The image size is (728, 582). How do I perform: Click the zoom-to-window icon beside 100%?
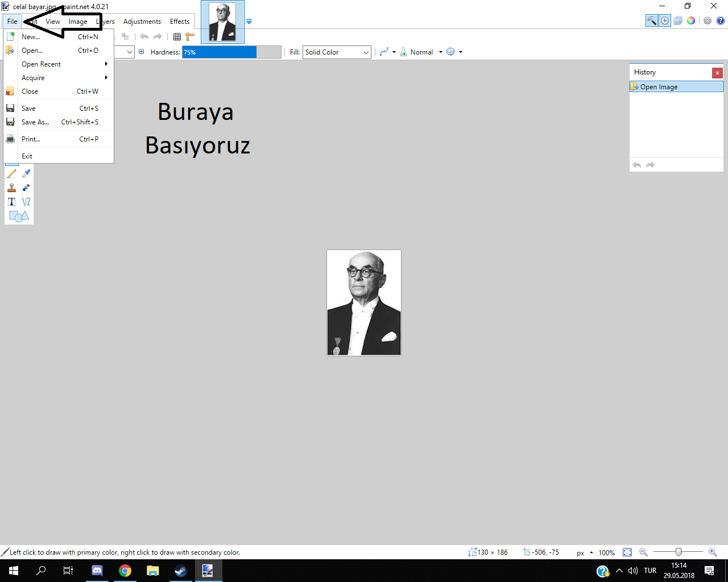click(627, 552)
